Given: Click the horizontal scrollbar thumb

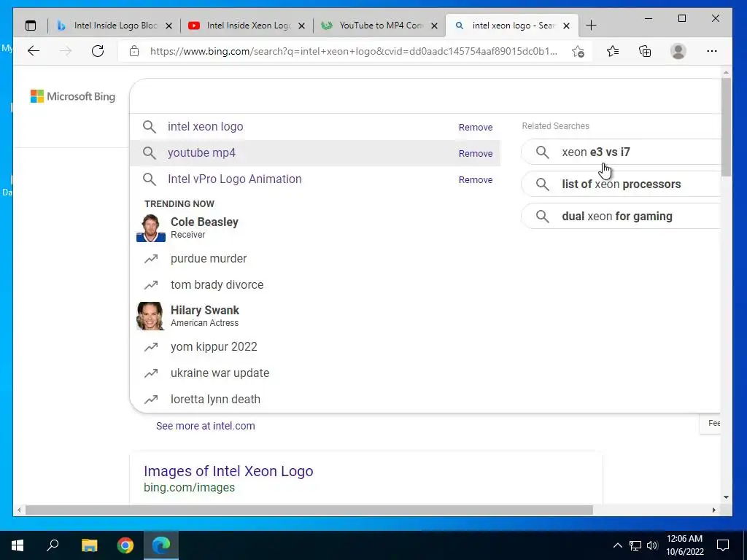Looking at the screenshot, I should [x=309, y=510].
